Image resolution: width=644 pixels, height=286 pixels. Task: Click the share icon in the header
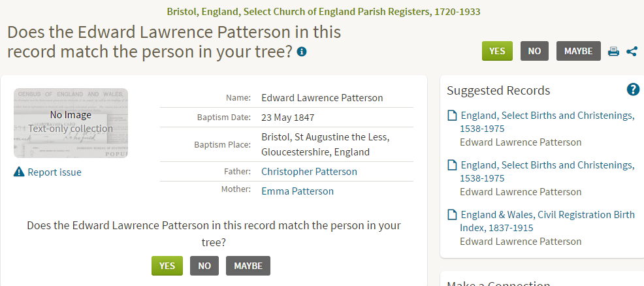(632, 52)
